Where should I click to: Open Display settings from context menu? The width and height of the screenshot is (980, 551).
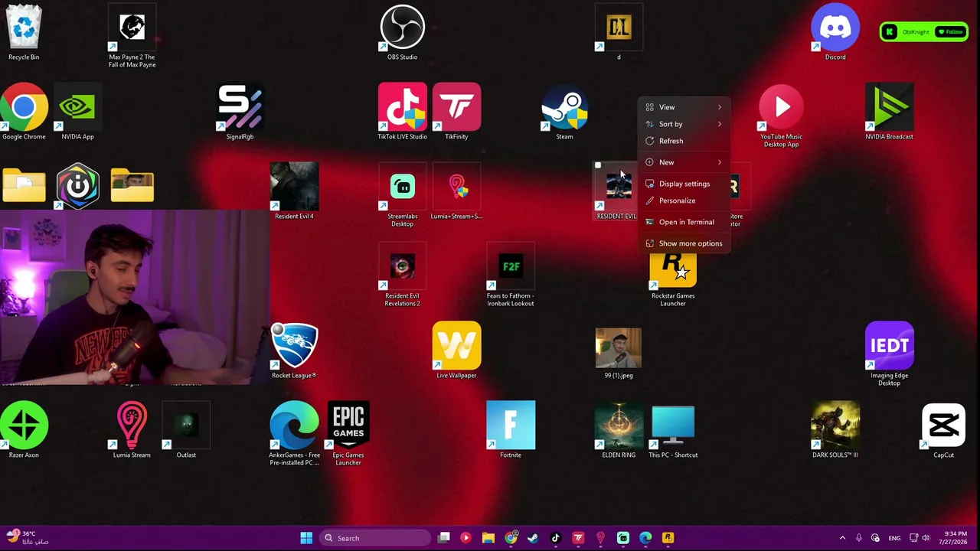coord(684,184)
